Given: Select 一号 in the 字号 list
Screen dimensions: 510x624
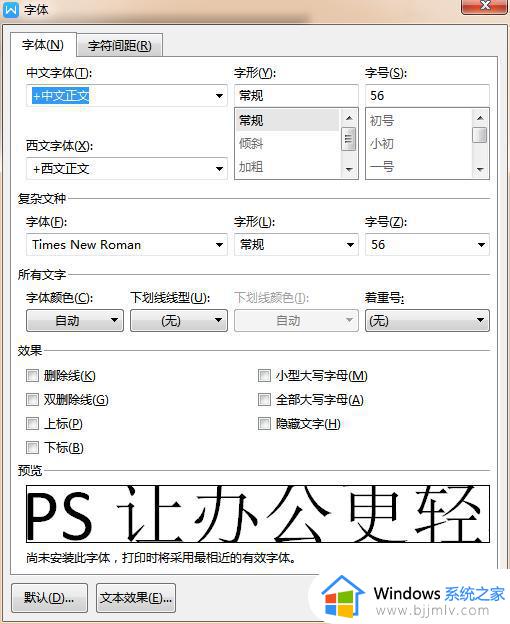Looking at the screenshot, I should coord(419,166).
